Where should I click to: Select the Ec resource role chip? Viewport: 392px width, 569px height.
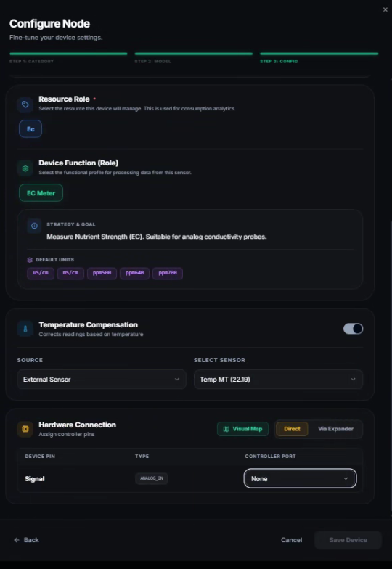30,129
